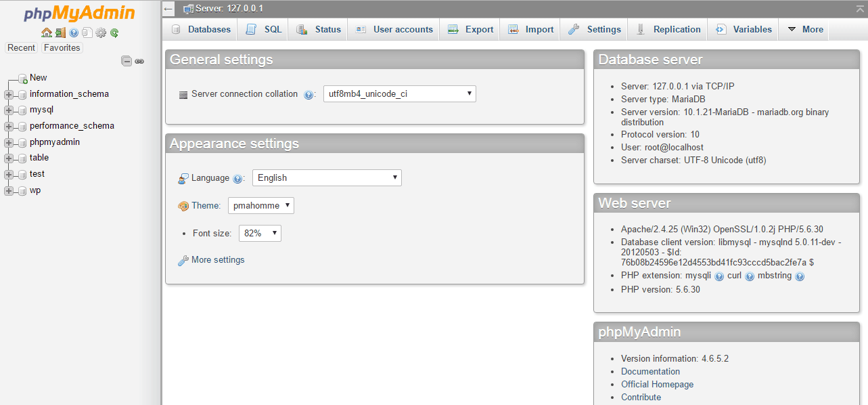Click the back arrow in the breadcrumb bar
This screenshot has width=868, height=405.
pyautogui.click(x=168, y=9)
